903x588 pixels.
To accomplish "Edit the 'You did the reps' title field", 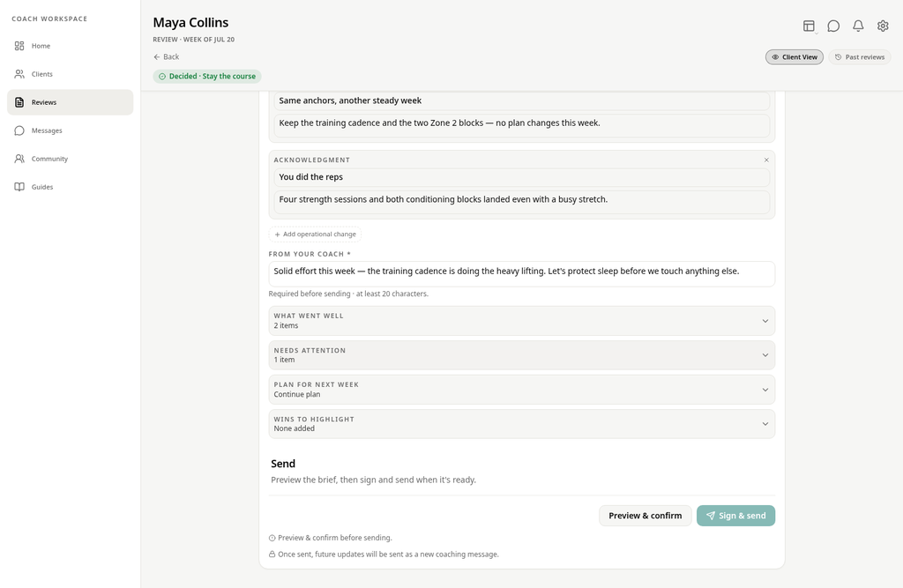I will click(x=522, y=177).
